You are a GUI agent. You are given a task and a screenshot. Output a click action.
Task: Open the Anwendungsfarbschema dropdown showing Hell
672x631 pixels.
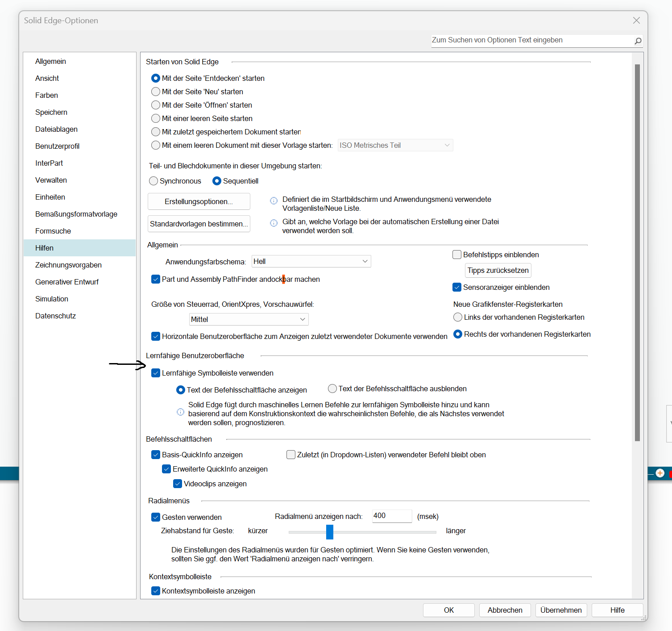click(x=311, y=261)
